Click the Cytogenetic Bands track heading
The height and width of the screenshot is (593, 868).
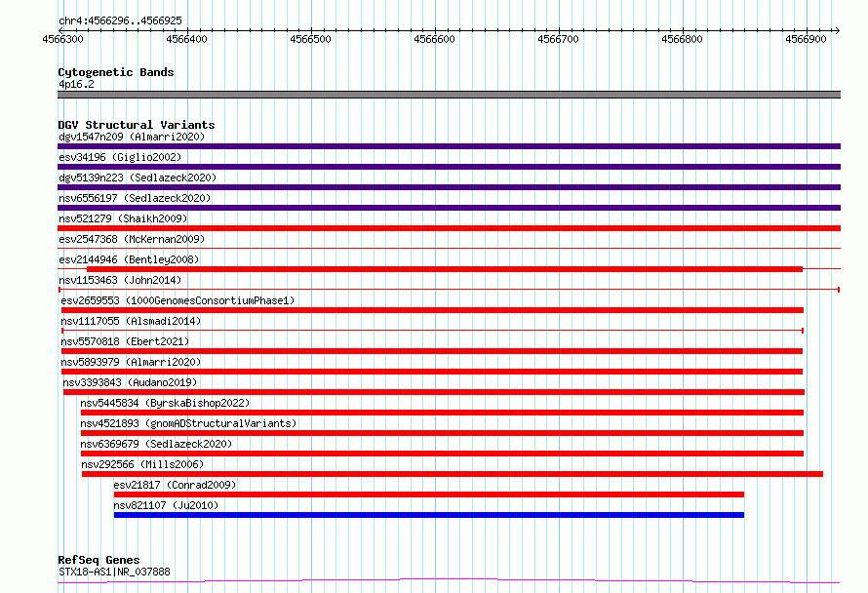(116, 72)
